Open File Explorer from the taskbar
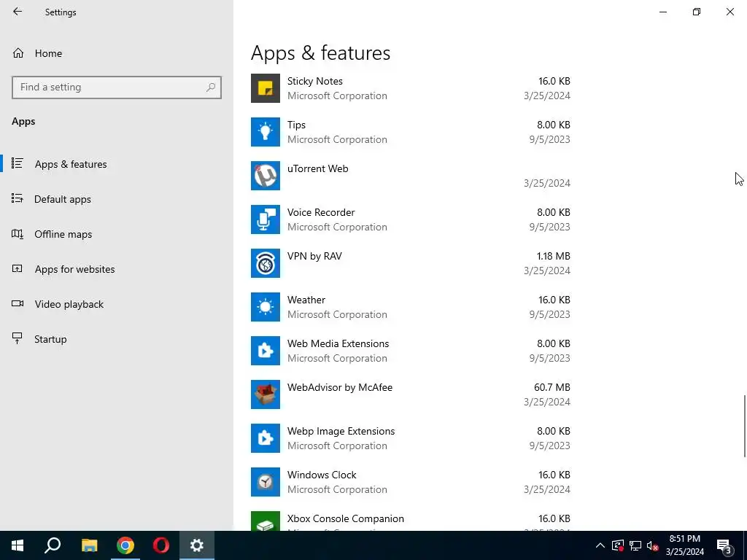 [89, 545]
